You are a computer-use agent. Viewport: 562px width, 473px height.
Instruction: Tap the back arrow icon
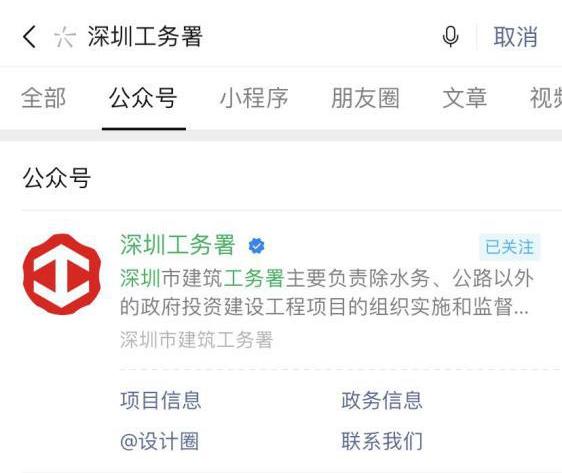pos(29,37)
